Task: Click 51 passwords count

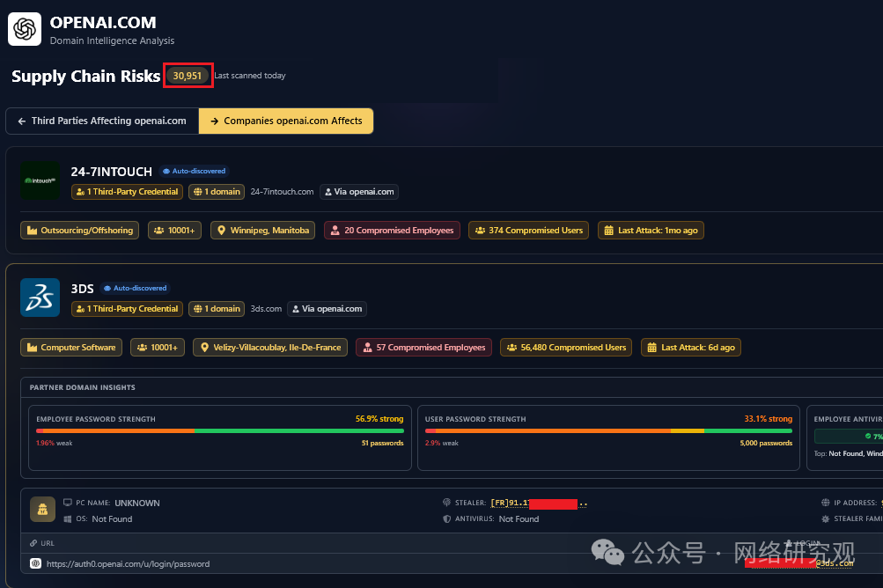Action: point(382,444)
